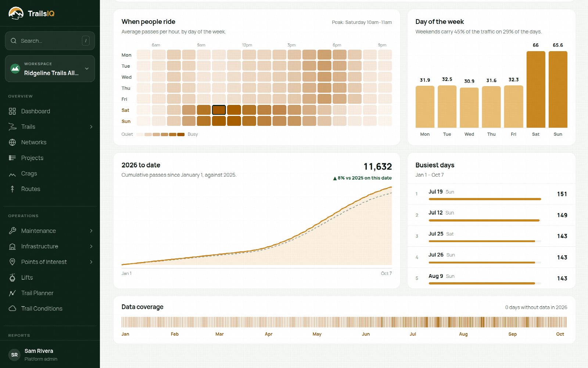Select the Aug 9 busiest day row

pos(491,278)
